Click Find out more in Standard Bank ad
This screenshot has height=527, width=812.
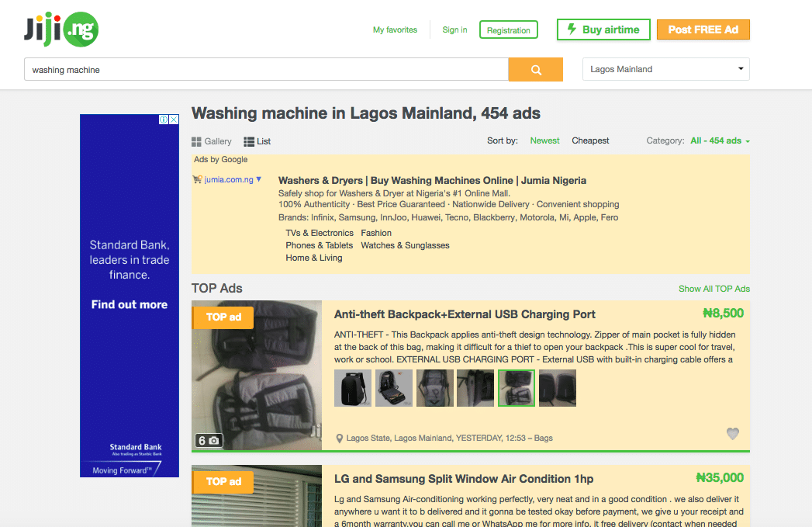pos(130,305)
